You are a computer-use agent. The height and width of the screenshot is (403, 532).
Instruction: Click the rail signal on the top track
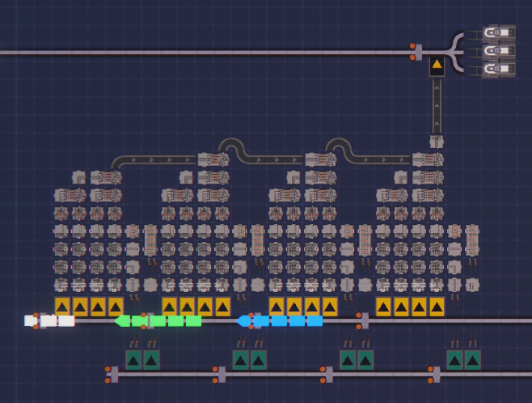tap(416, 52)
